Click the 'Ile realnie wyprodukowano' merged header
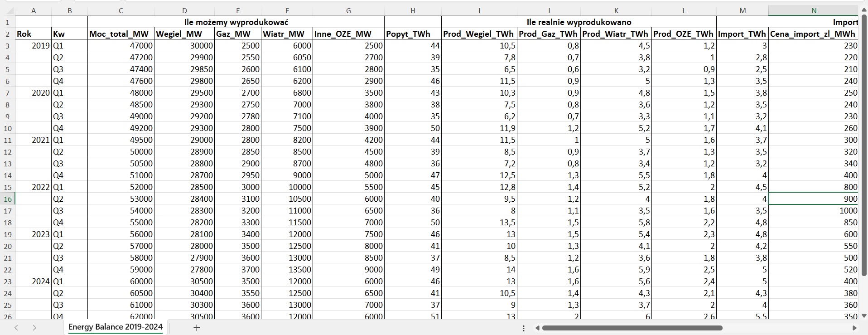This screenshot has height=335, width=868. coord(579,22)
